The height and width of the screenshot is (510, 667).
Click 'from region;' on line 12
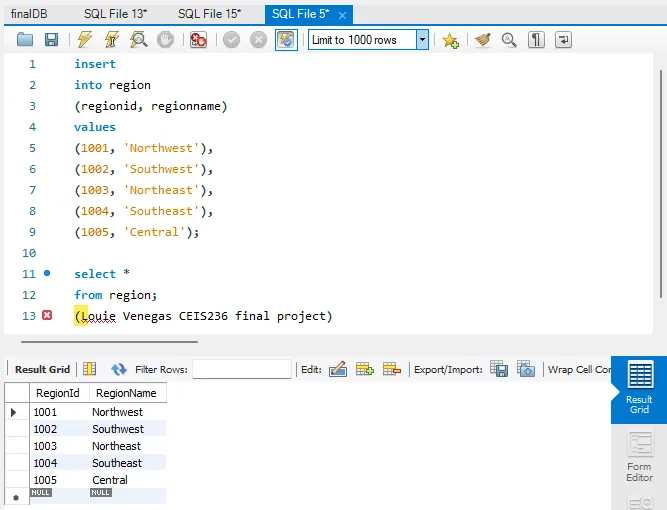[x=116, y=295]
